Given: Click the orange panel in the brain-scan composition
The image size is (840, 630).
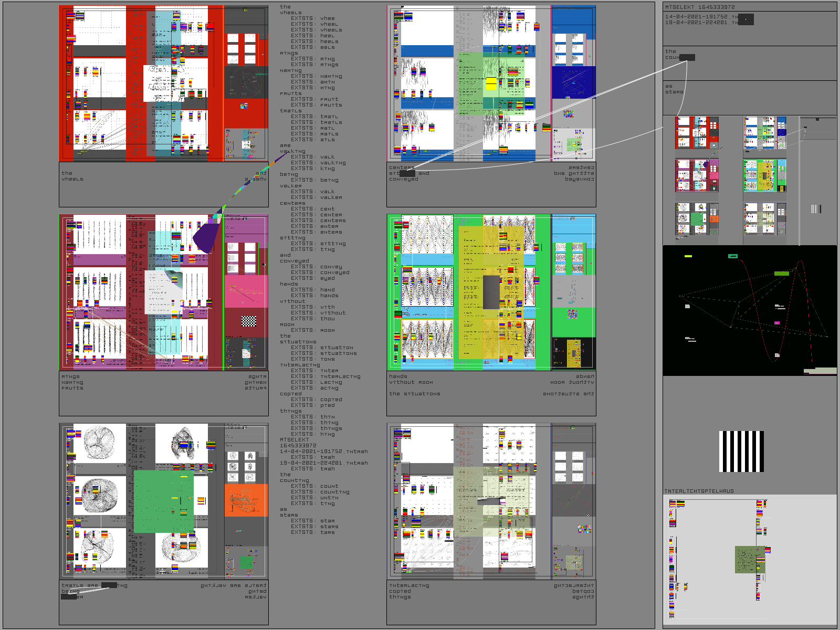Looking at the screenshot, I should point(246,500).
